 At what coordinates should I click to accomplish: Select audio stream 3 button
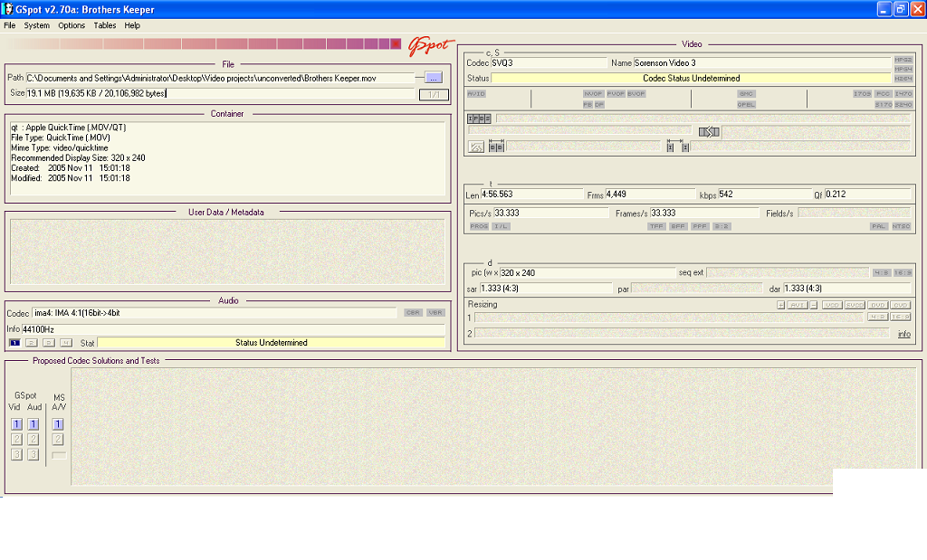pos(49,343)
